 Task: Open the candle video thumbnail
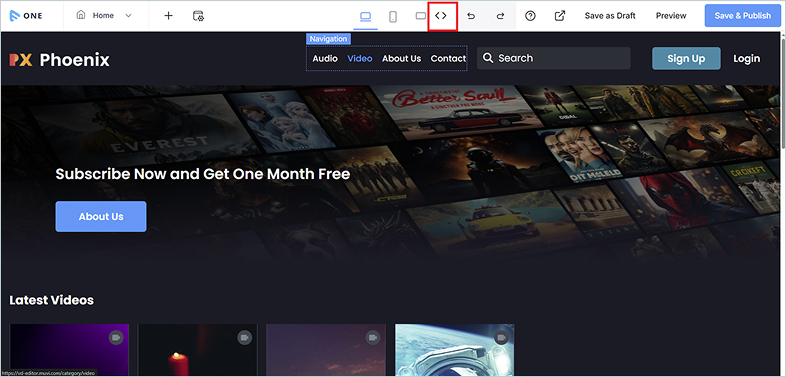click(198, 350)
